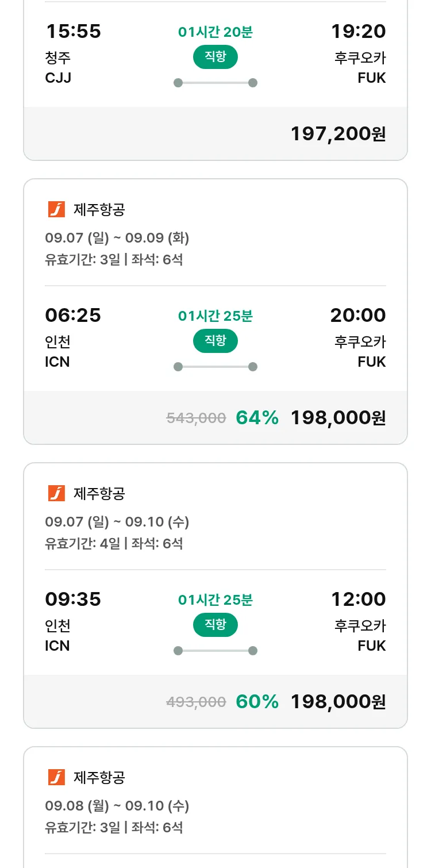This screenshot has height=868, width=431.
Task: Open 09.07 (일) ~ 09.09 (화) trip dates
Action: pyautogui.click(x=117, y=238)
